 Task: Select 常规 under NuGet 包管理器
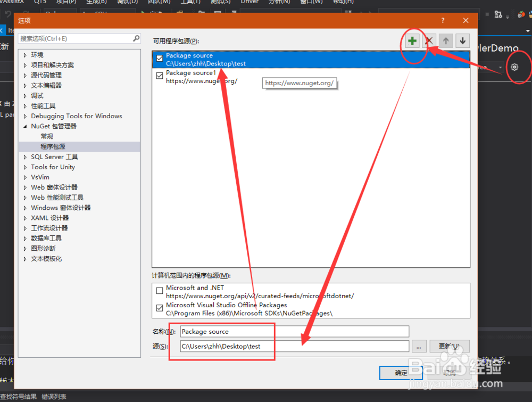[47, 136]
